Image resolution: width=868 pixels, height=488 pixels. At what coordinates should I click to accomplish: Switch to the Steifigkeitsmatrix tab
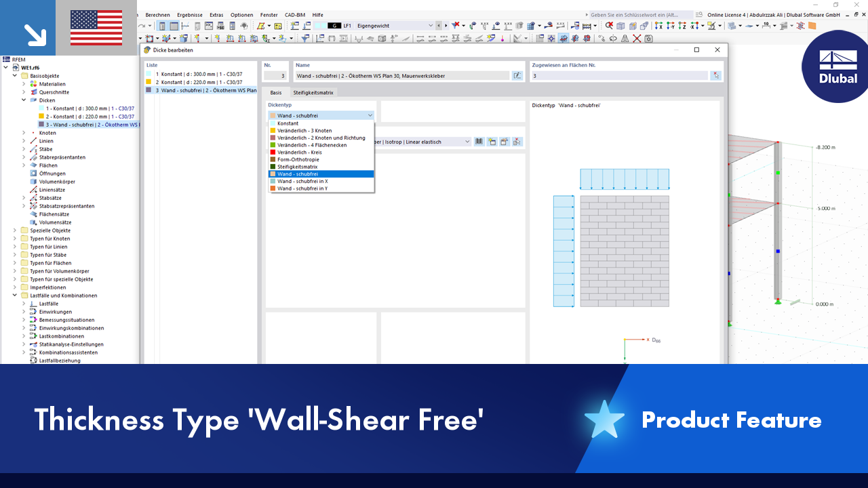312,92
